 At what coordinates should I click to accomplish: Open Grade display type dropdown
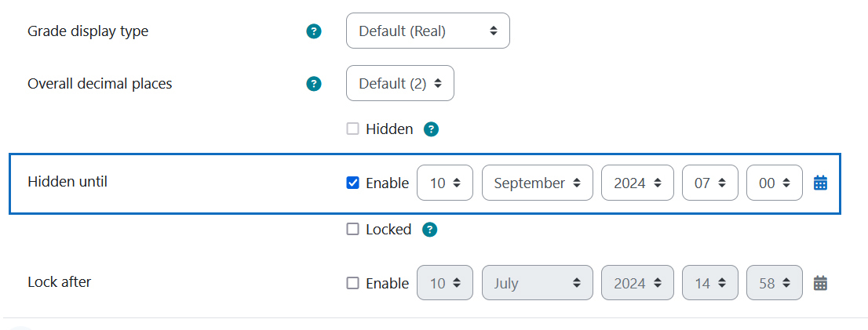428,32
